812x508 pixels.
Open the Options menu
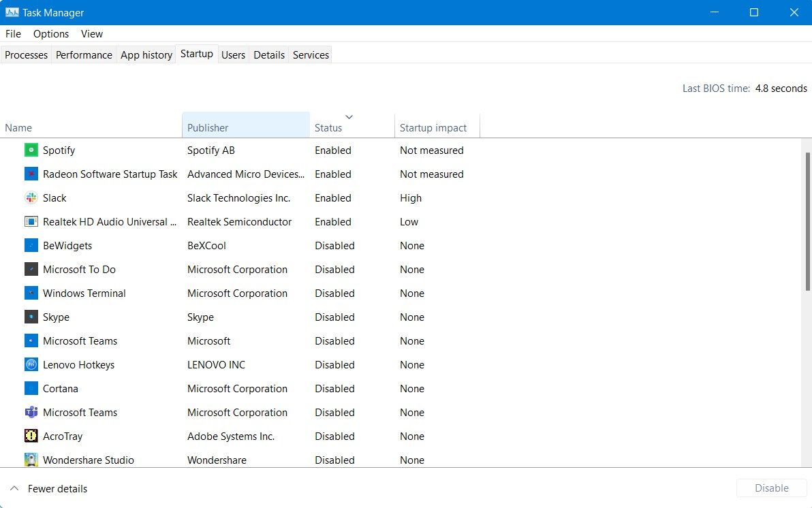[50, 33]
